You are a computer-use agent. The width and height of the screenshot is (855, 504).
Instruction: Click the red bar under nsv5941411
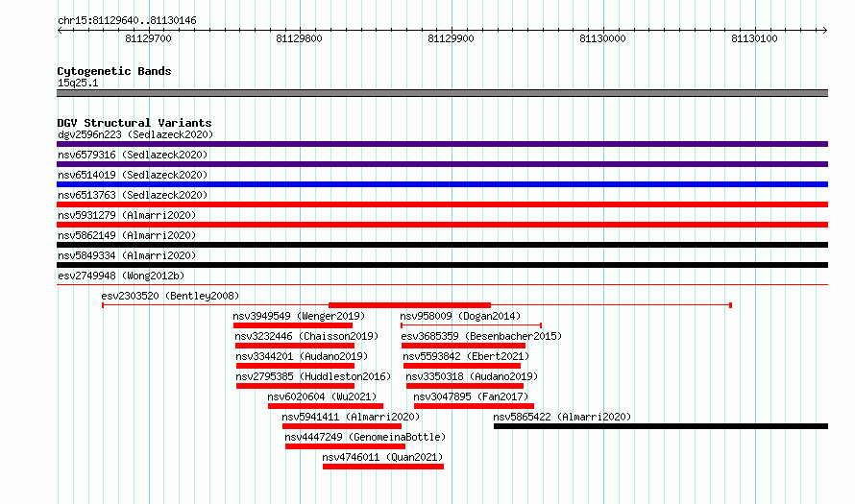pos(342,426)
